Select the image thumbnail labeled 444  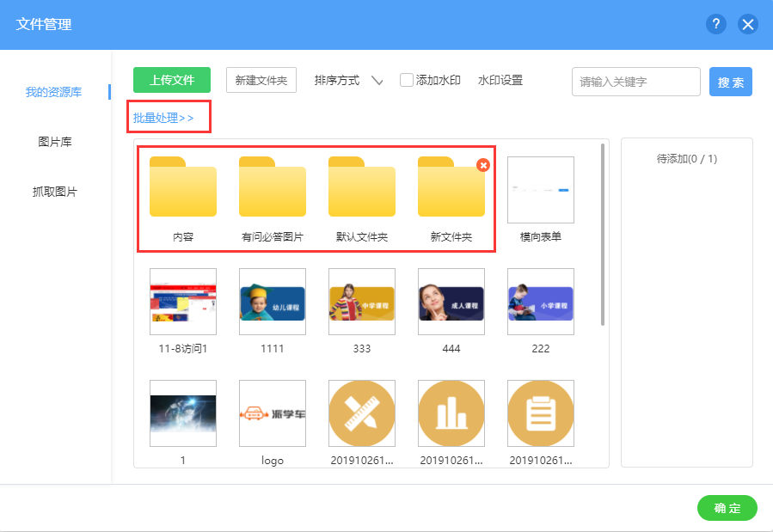click(x=451, y=302)
